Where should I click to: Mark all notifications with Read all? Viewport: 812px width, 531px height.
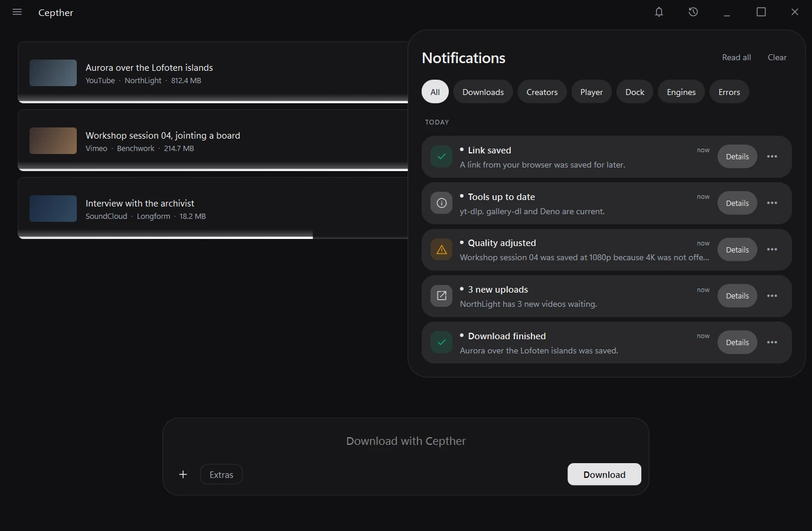click(x=736, y=57)
